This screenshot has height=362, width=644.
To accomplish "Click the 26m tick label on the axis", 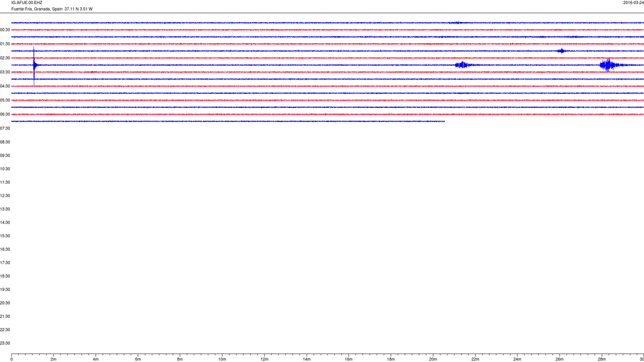I will (559, 359).
